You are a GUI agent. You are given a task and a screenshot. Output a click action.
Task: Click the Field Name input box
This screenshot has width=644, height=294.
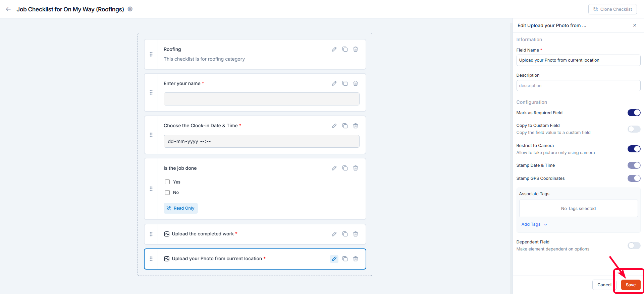pyautogui.click(x=578, y=60)
